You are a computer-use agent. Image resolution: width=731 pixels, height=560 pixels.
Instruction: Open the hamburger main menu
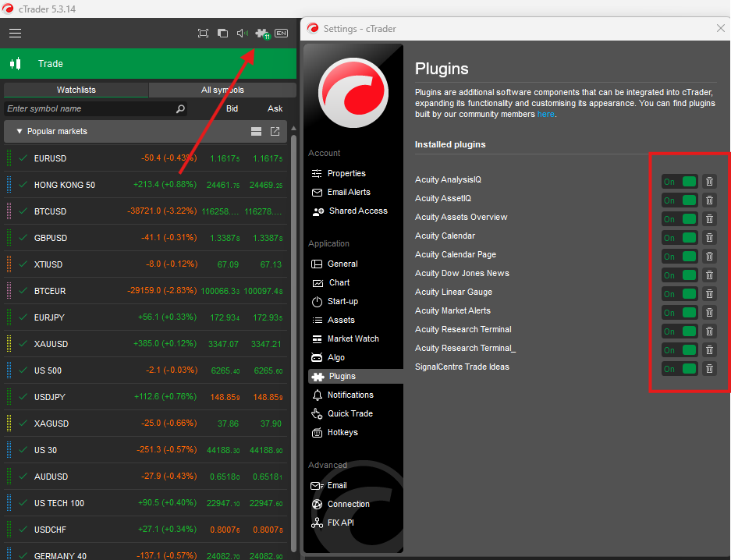click(16, 33)
